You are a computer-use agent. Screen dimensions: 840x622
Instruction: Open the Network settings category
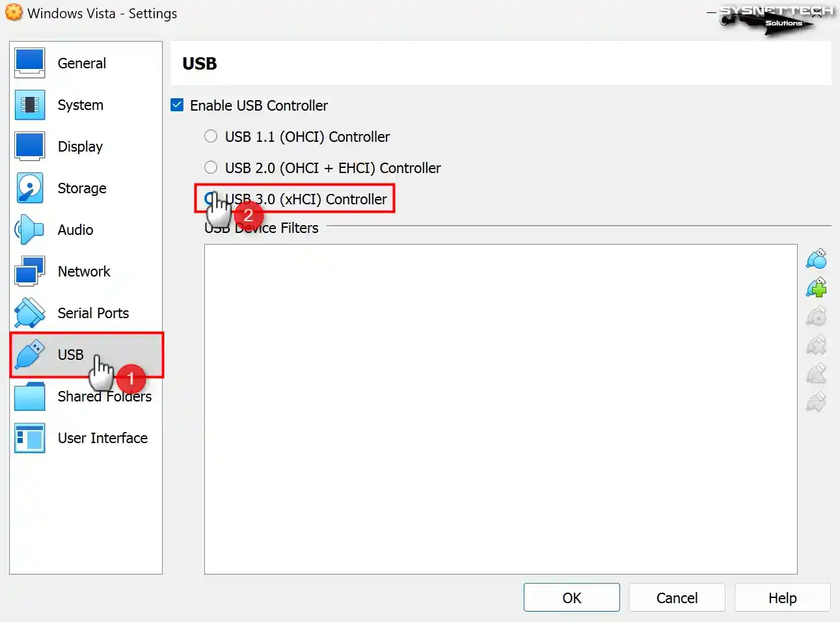point(85,271)
